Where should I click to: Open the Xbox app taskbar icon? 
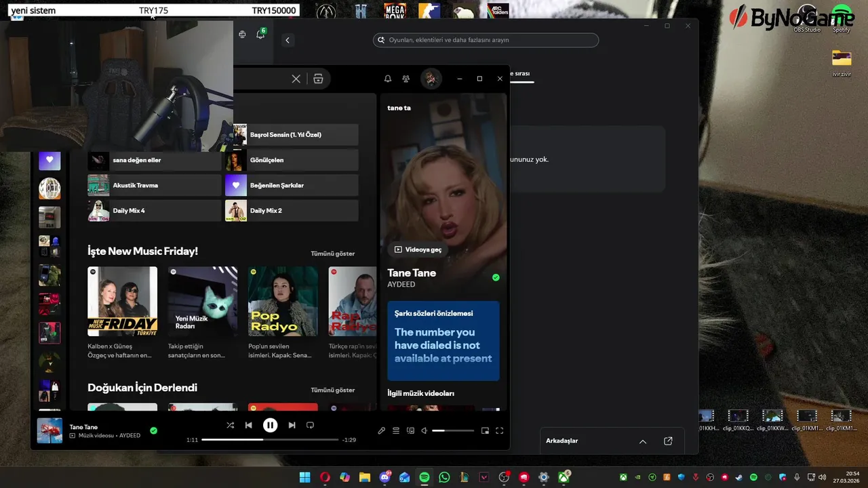[564, 477]
